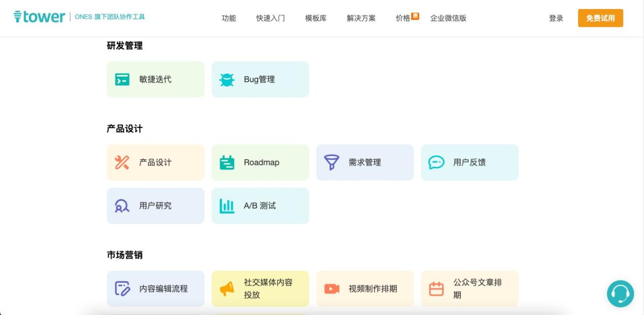Open the customer support headset chat
This screenshot has height=315, width=644.
620,294
